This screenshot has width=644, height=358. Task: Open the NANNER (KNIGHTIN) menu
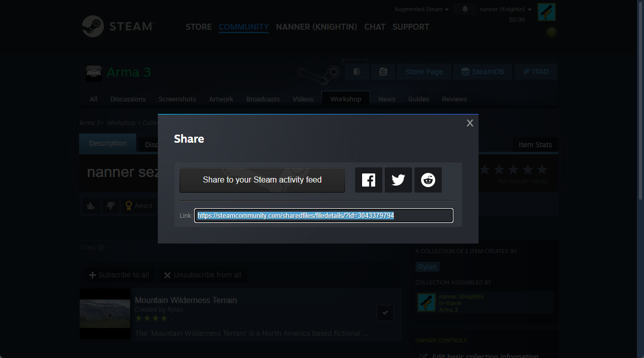(317, 27)
